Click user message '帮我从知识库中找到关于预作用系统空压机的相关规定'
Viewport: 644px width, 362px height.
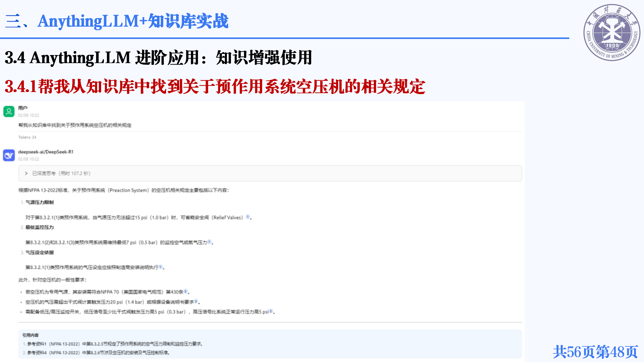(x=75, y=125)
